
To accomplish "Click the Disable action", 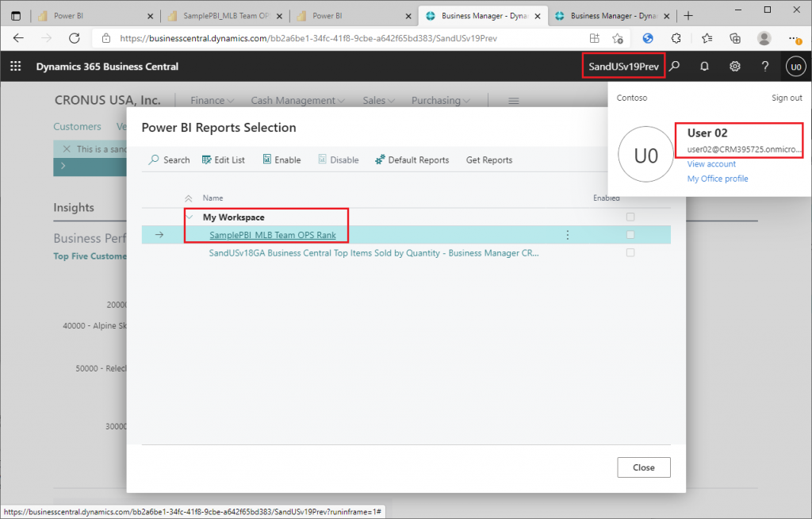I will coord(338,160).
